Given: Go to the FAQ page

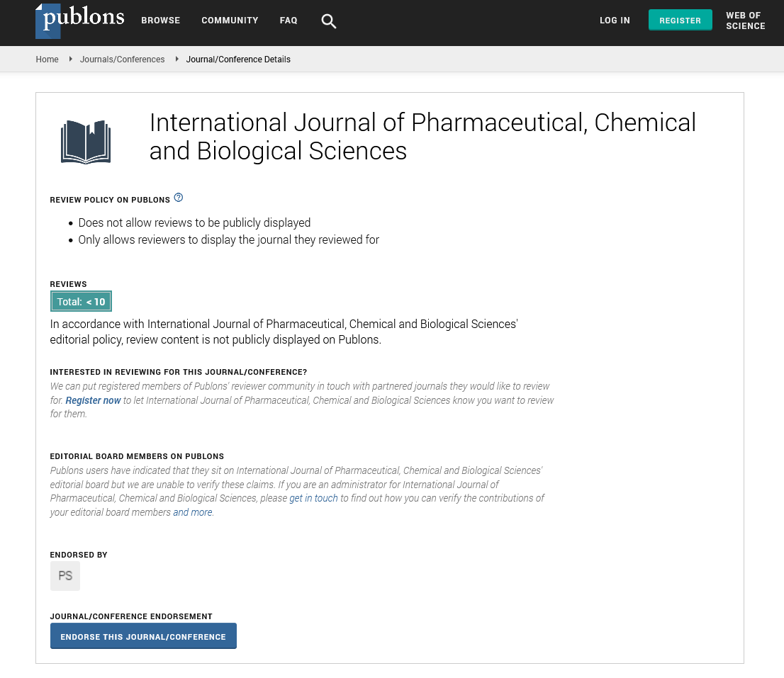Looking at the screenshot, I should click(289, 21).
